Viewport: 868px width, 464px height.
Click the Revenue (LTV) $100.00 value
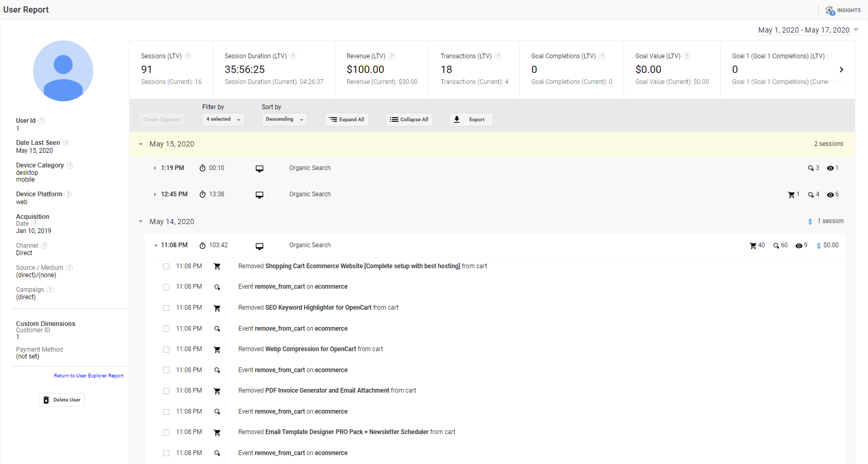tap(366, 70)
